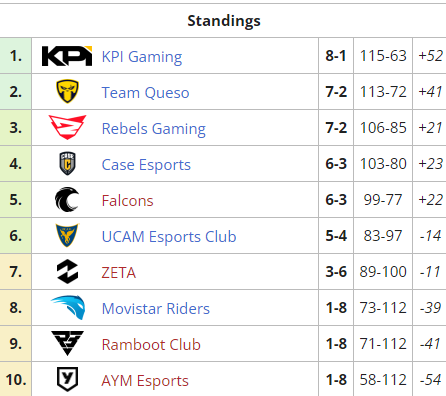Open the Rebels Gaming link
The height and width of the screenshot is (396, 446).
click(x=154, y=129)
